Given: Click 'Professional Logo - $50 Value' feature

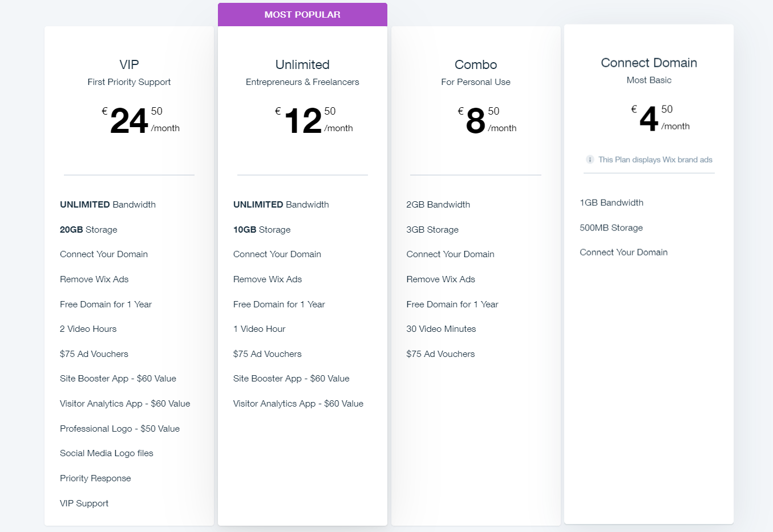Looking at the screenshot, I should point(120,428).
